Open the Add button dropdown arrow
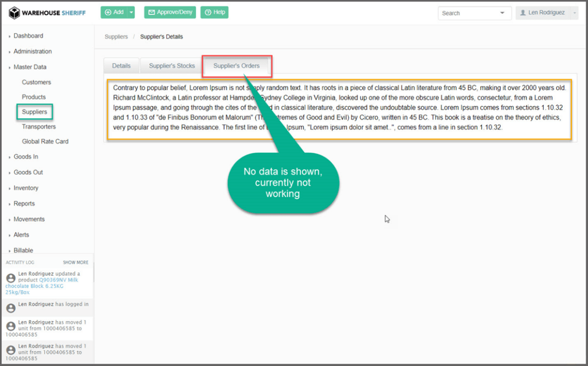This screenshot has width=588, height=366. pos(131,13)
